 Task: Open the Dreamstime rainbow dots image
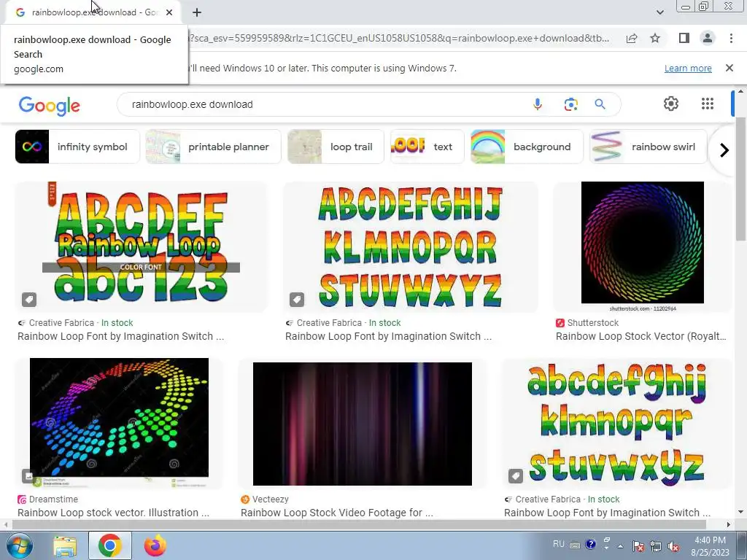click(x=119, y=423)
